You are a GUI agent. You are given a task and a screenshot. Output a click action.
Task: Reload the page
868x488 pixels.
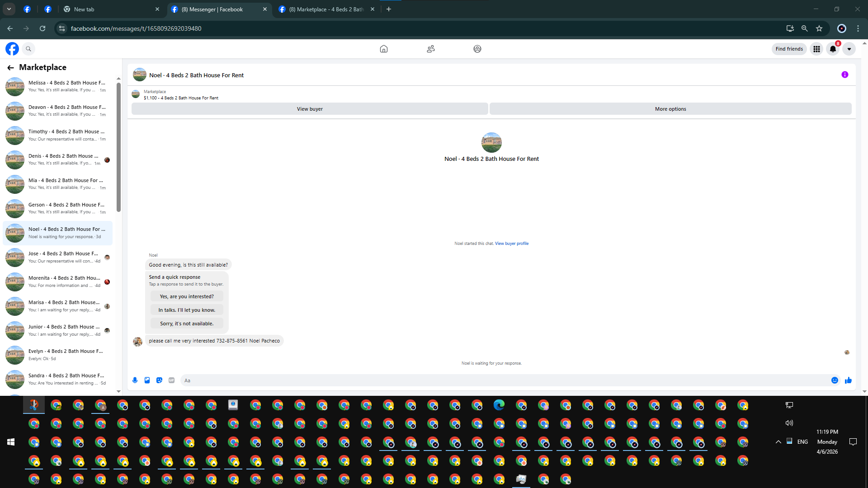[42, 28]
